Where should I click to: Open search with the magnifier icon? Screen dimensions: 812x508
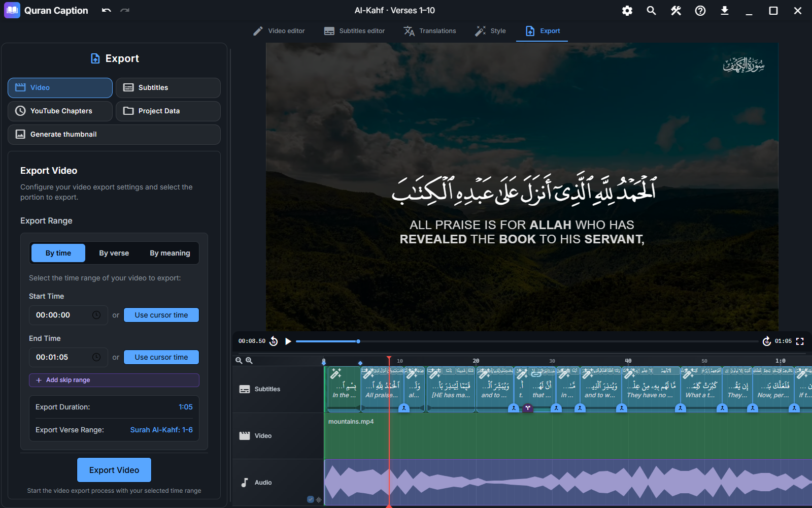click(651, 11)
